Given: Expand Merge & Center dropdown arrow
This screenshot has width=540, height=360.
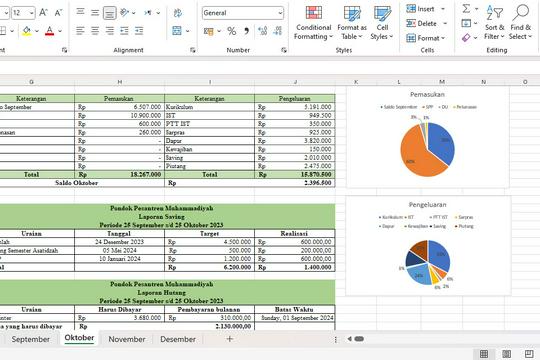Looking at the screenshot, I should [188, 31].
